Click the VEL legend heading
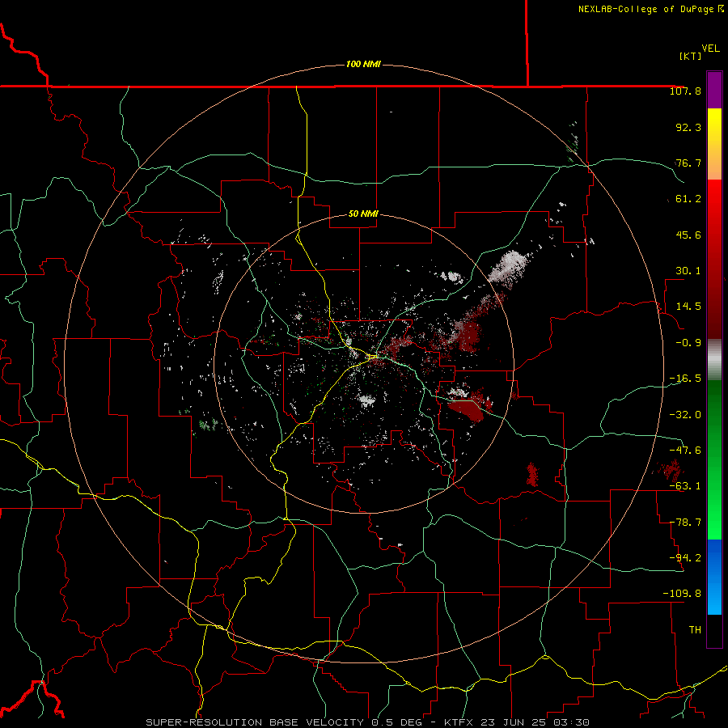This screenshot has height=728, width=728. pyautogui.click(x=710, y=49)
